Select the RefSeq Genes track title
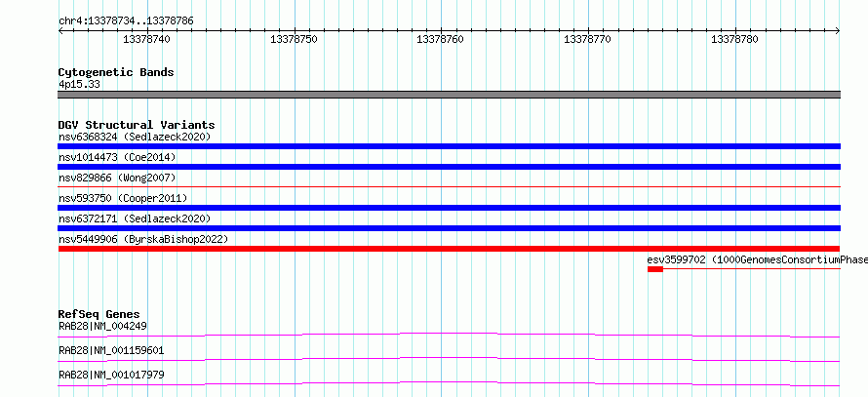 (99, 315)
